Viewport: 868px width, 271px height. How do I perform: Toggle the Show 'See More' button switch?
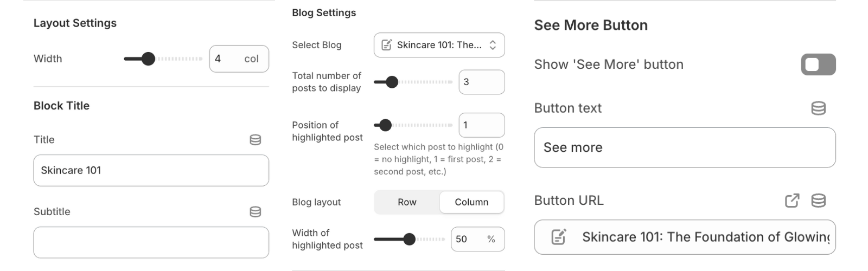(818, 64)
